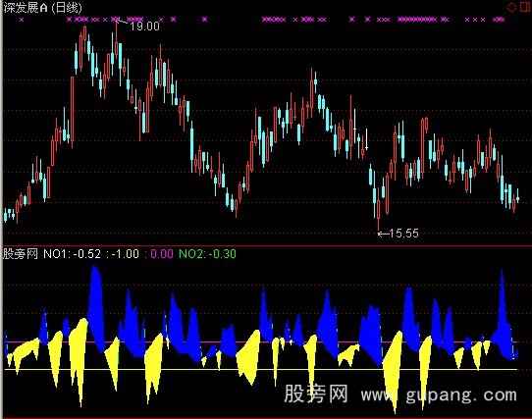Click the magenta 0.00 indicator value

tap(162, 254)
